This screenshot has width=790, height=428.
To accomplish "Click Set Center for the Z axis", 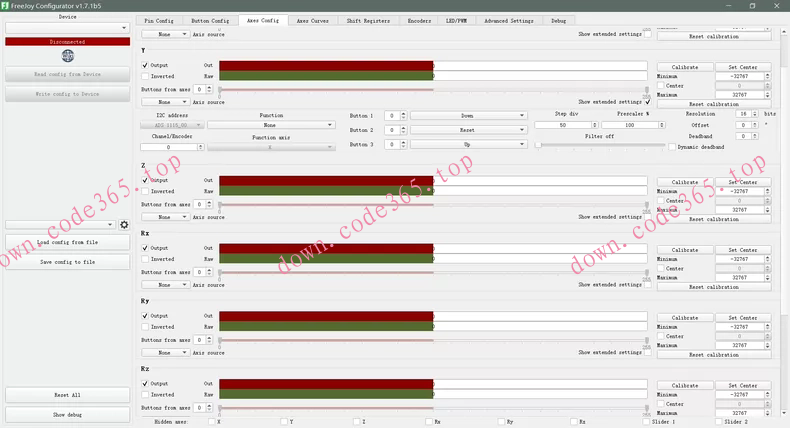I will click(743, 182).
